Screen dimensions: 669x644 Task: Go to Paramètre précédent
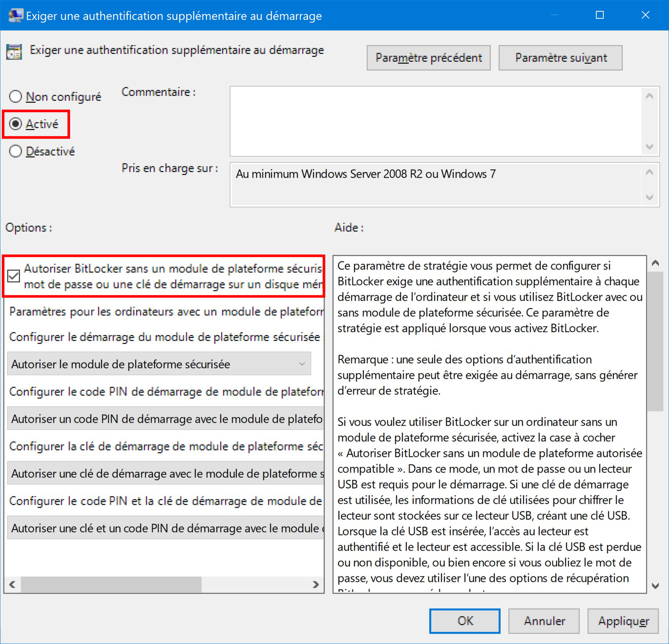[x=429, y=58]
